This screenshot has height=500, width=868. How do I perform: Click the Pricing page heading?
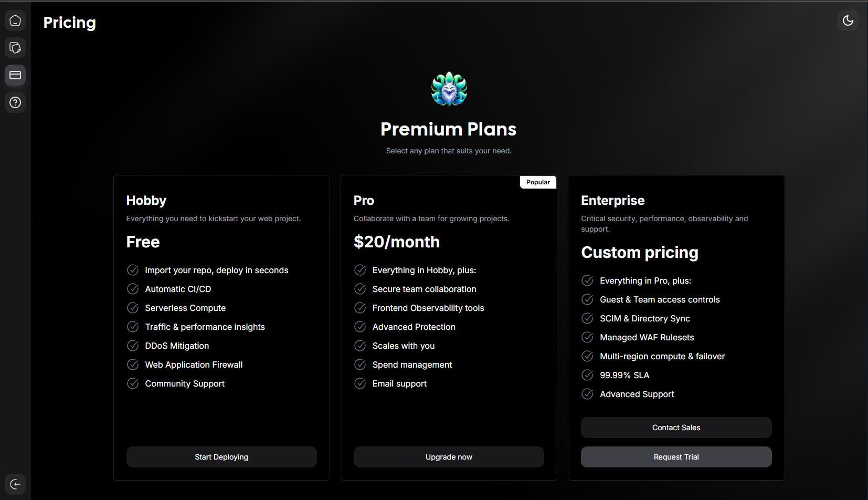click(70, 23)
